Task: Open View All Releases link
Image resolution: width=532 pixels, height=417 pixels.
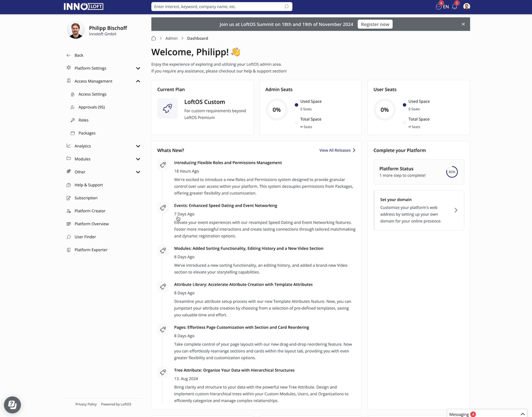Action: point(337,150)
